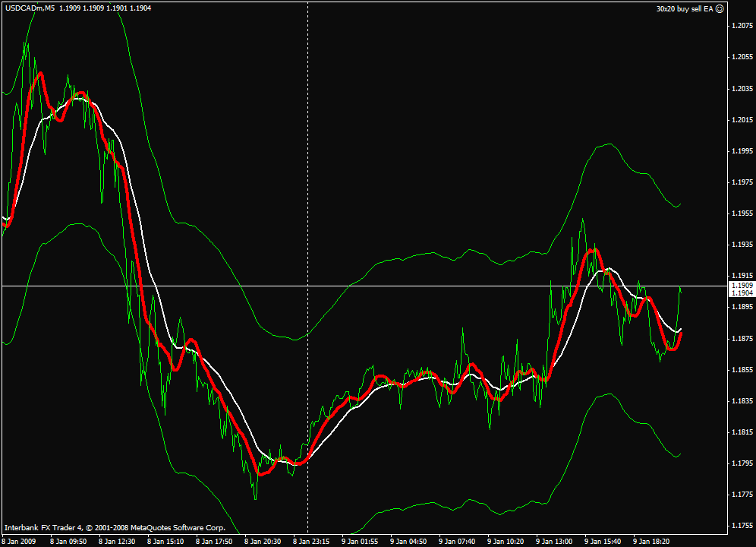Click the 1.2035 price axis label
The width and height of the screenshot is (756, 547).
742,88
